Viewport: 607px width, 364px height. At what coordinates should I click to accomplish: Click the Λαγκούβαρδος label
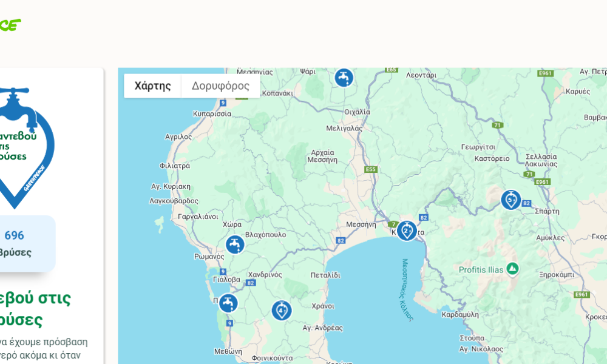(174, 201)
